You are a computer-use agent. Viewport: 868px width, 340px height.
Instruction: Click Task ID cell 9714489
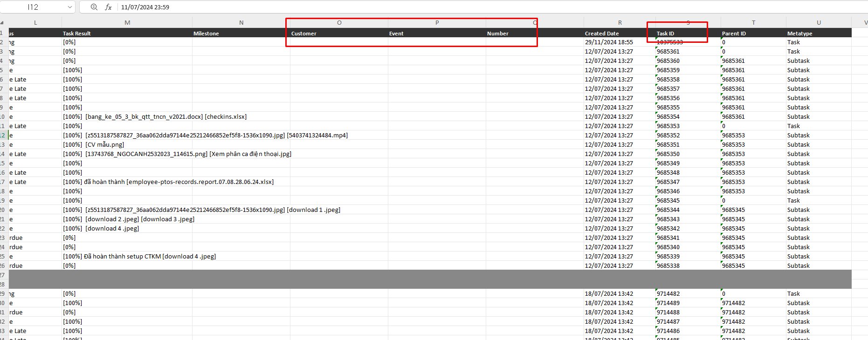coord(689,303)
